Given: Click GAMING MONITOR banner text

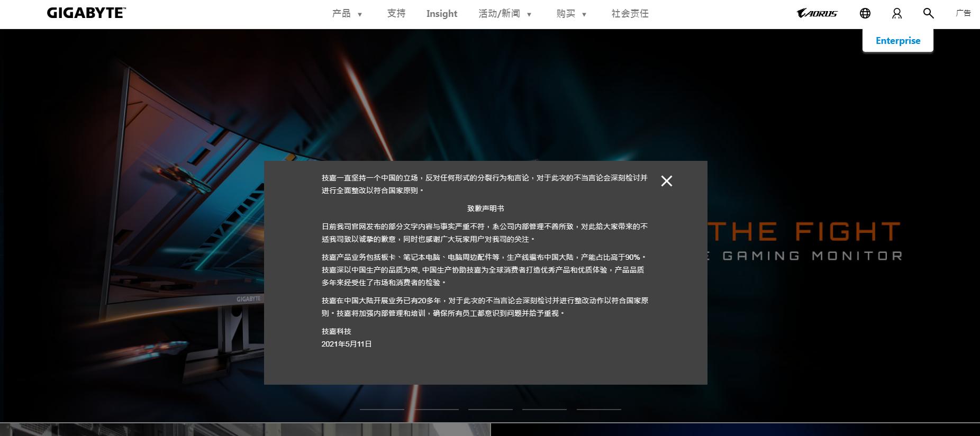Looking at the screenshot, I should coord(812,256).
